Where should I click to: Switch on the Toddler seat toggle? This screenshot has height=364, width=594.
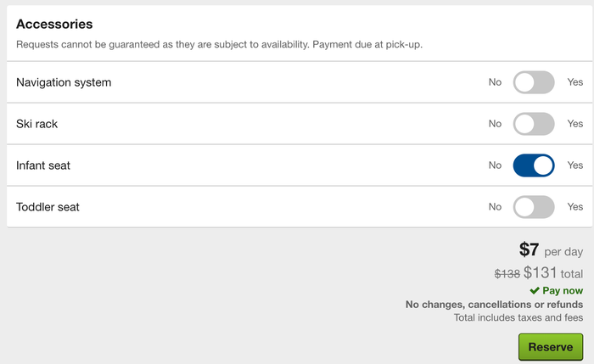click(534, 207)
